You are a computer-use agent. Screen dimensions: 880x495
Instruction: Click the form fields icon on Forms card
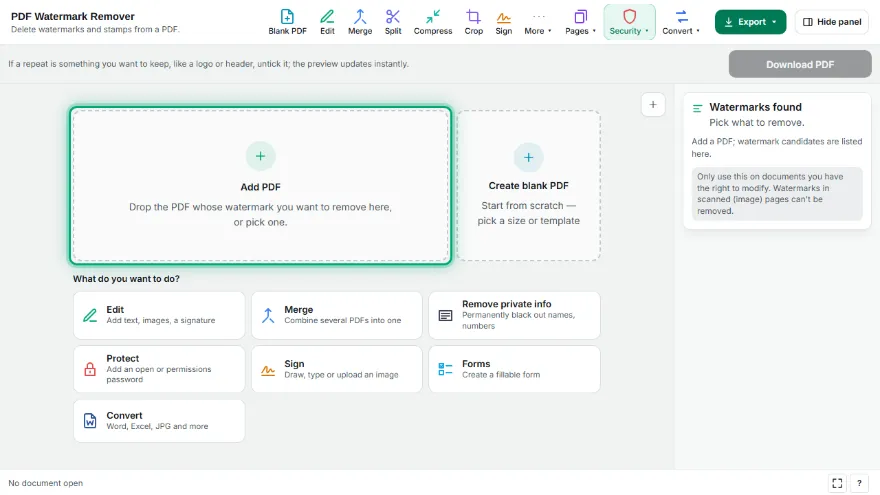point(446,369)
